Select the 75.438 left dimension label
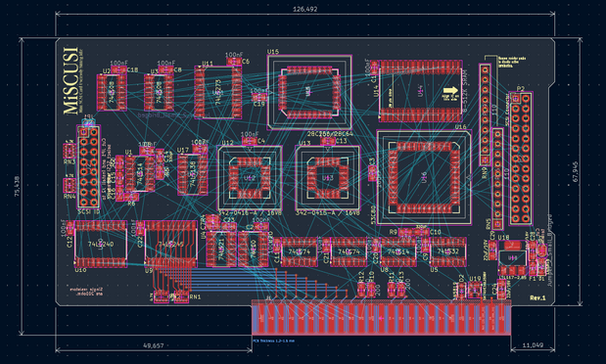Image resolution: width=606 pixels, height=364 pixels. point(17,186)
